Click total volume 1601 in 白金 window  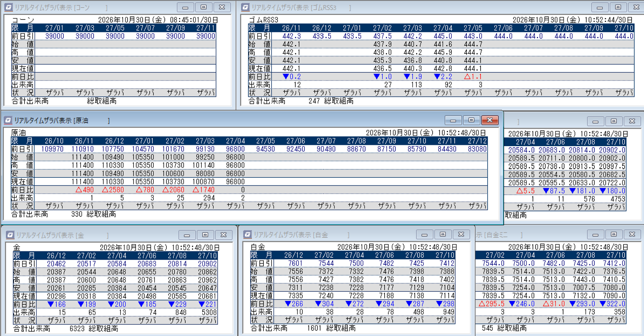coord(314,328)
